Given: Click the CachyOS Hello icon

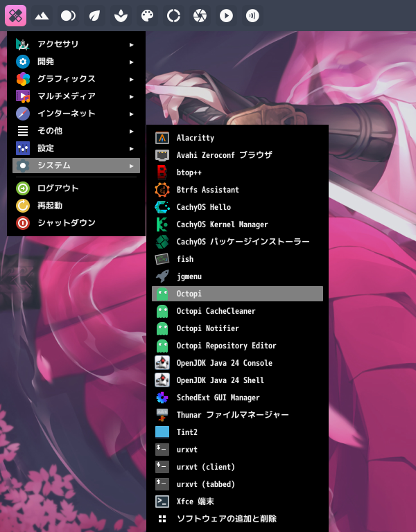Looking at the screenshot, I should coord(162,207).
